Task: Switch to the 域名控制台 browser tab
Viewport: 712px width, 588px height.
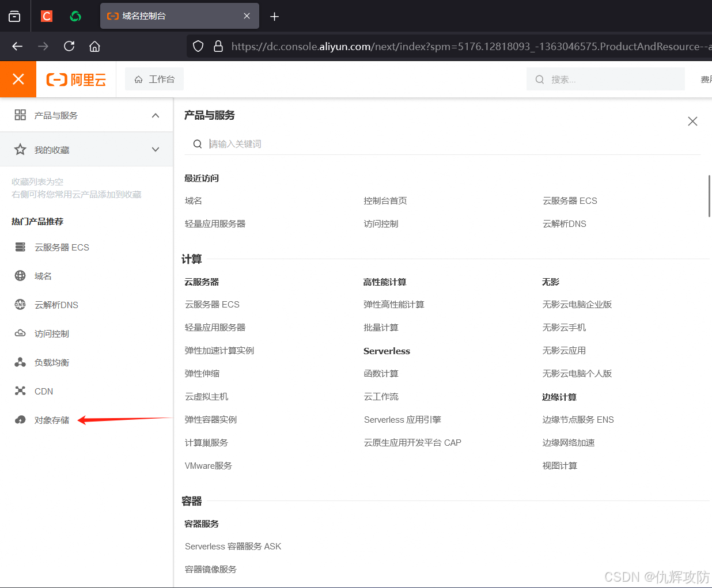Action: (179, 16)
